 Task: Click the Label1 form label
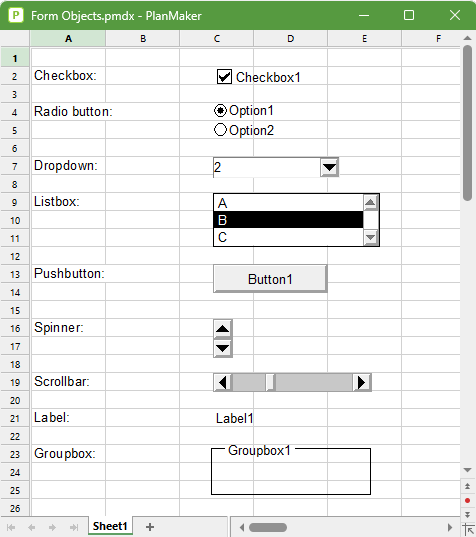[235, 418]
